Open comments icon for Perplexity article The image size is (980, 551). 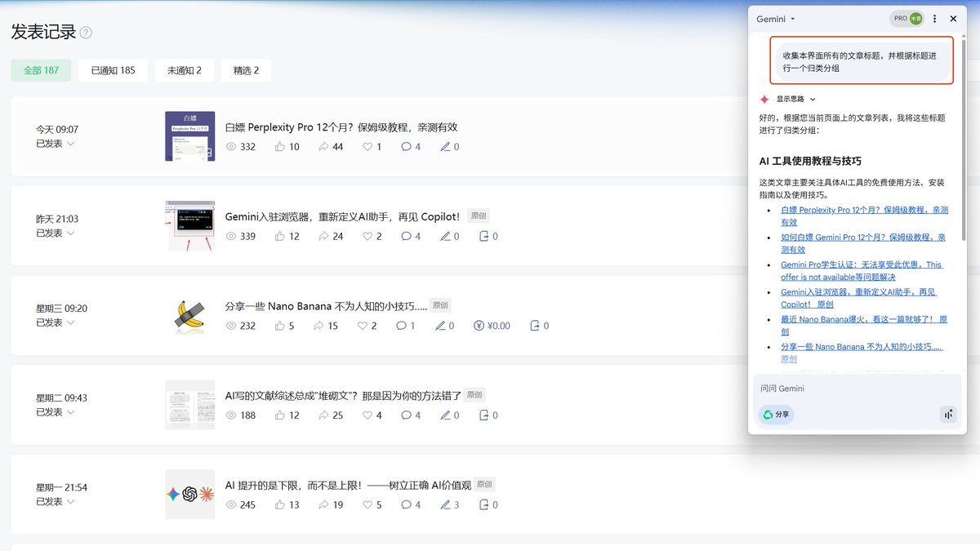click(406, 147)
